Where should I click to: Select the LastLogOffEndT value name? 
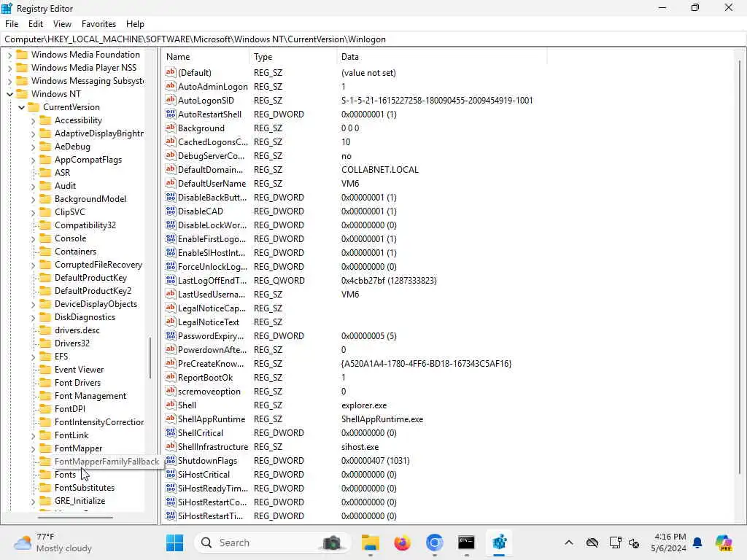point(212,281)
